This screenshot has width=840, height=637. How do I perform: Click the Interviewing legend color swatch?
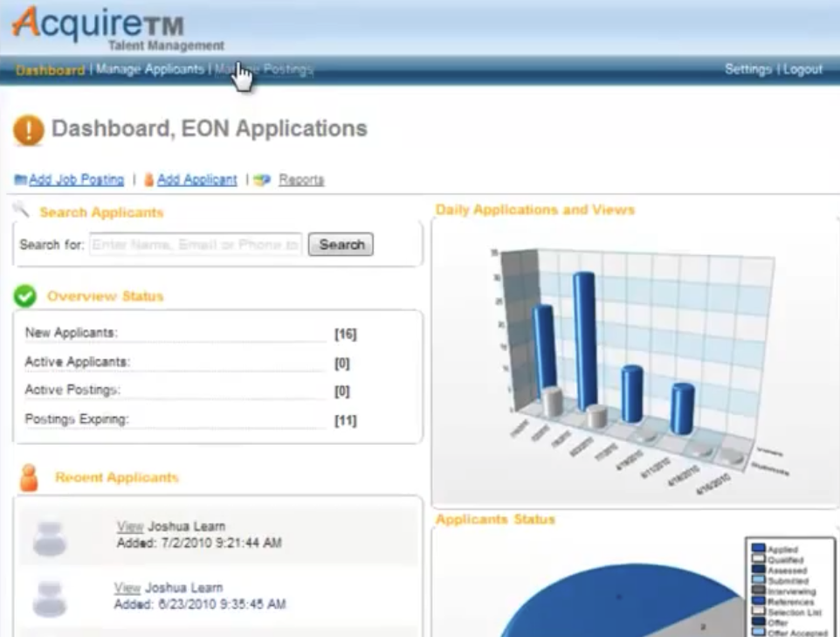(x=758, y=591)
